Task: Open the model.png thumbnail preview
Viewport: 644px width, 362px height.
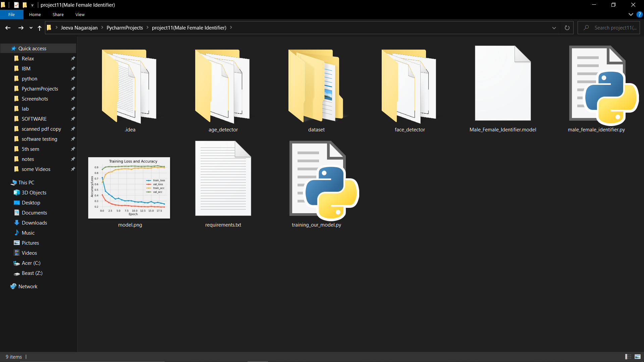Action: click(x=129, y=188)
